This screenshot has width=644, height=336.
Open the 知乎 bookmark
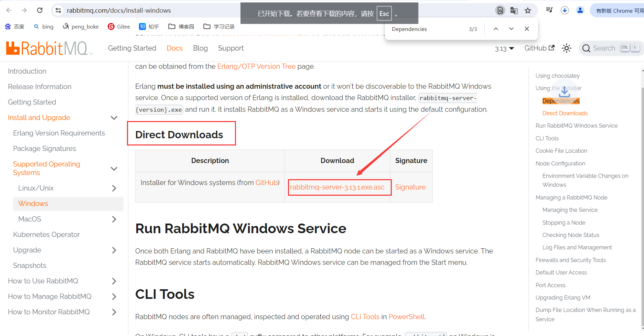tap(149, 26)
